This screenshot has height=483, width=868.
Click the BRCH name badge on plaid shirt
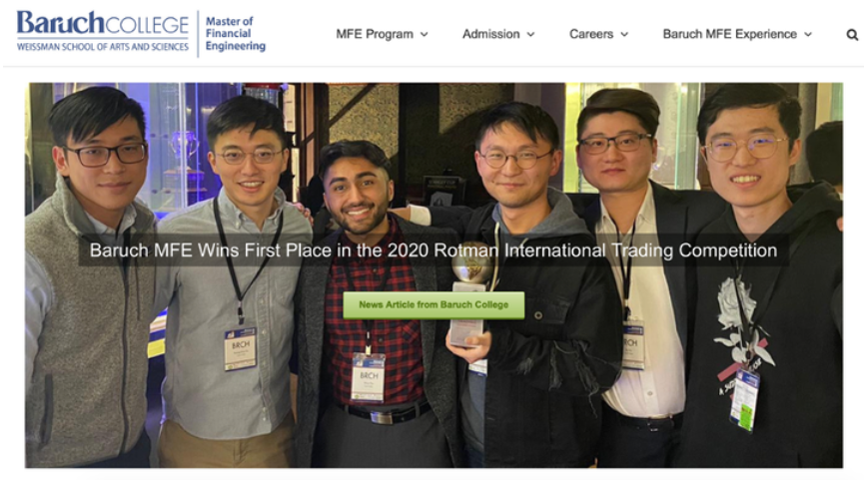click(368, 377)
